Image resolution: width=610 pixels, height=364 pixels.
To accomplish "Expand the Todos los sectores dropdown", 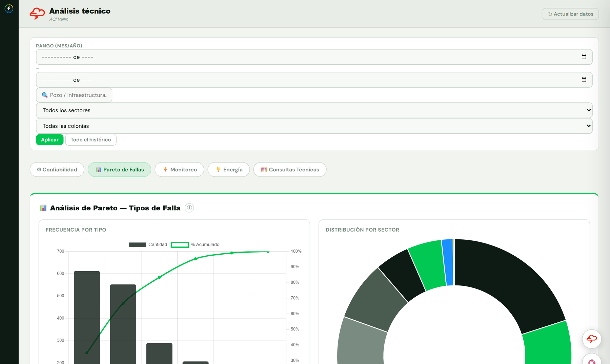I will point(314,110).
